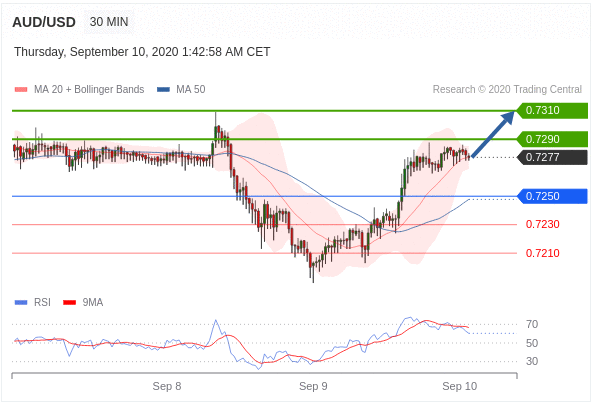Click the Sep 9 date axis label
597x404 pixels.
pos(313,386)
